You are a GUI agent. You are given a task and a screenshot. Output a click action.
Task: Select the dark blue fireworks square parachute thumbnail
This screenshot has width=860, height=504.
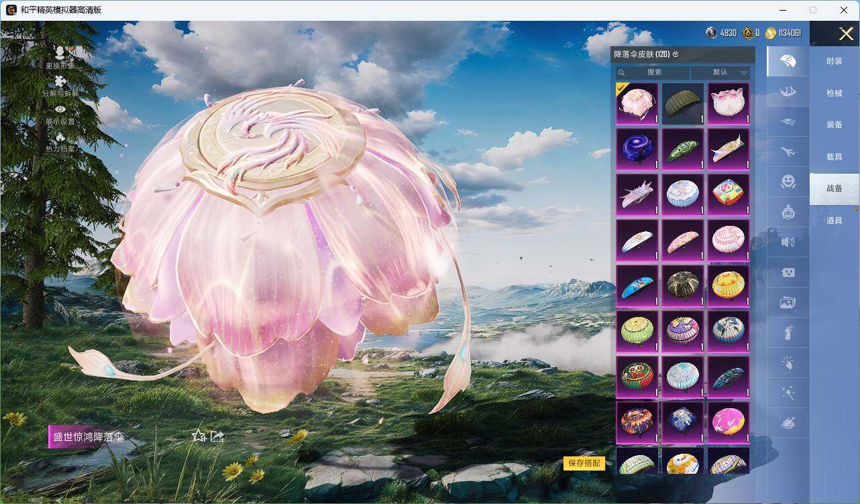point(683,422)
